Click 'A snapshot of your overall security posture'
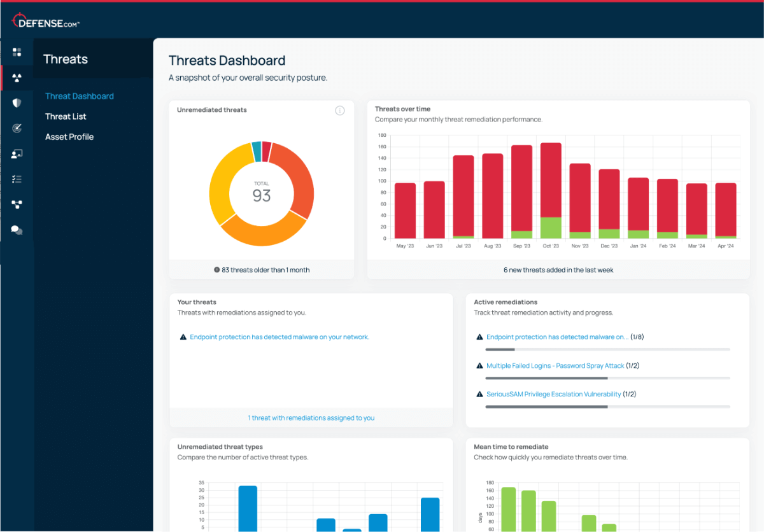This screenshot has height=532, width=764. coord(248,78)
